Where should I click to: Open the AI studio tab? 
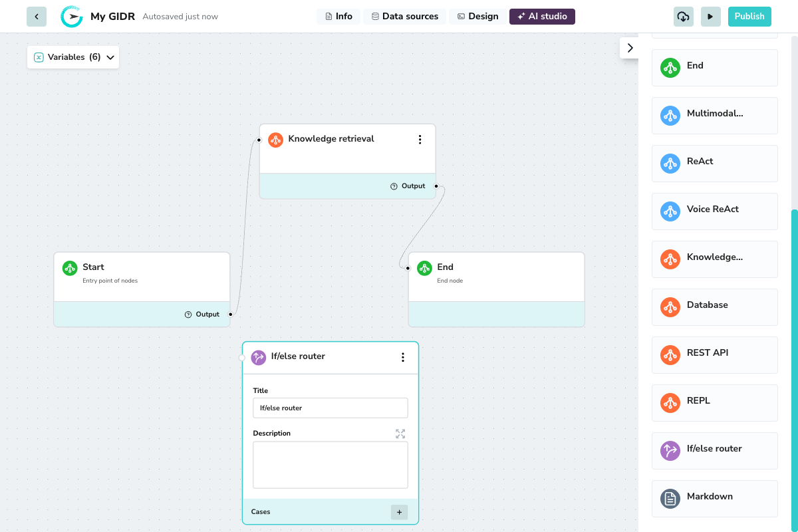pyautogui.click(x=542, y=16)
